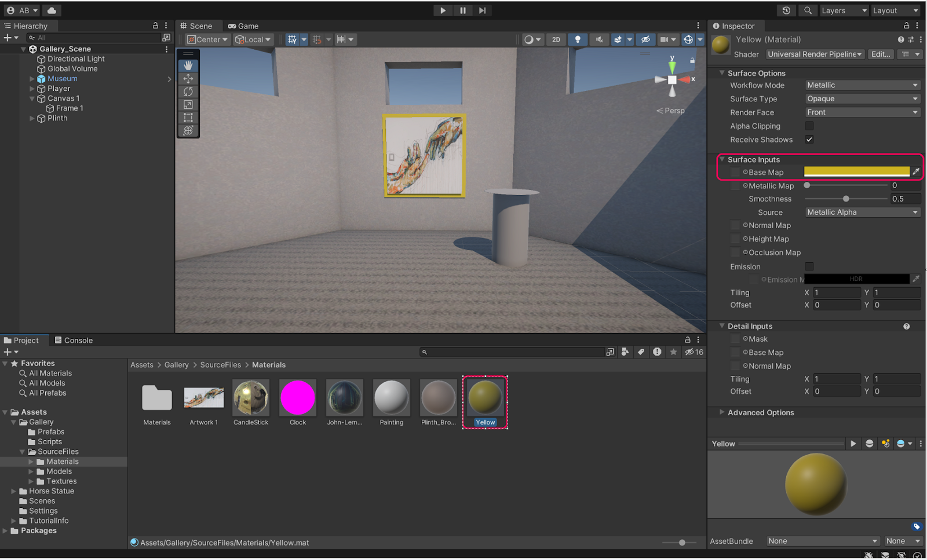
Task: Click the Base Map eyedropper icon
Action: click(916, 172)
